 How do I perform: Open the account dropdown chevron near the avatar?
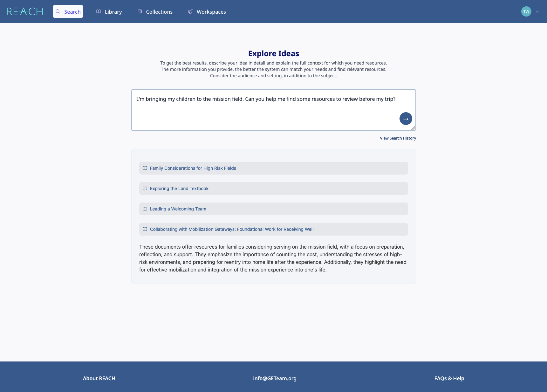tap(537, 11)
